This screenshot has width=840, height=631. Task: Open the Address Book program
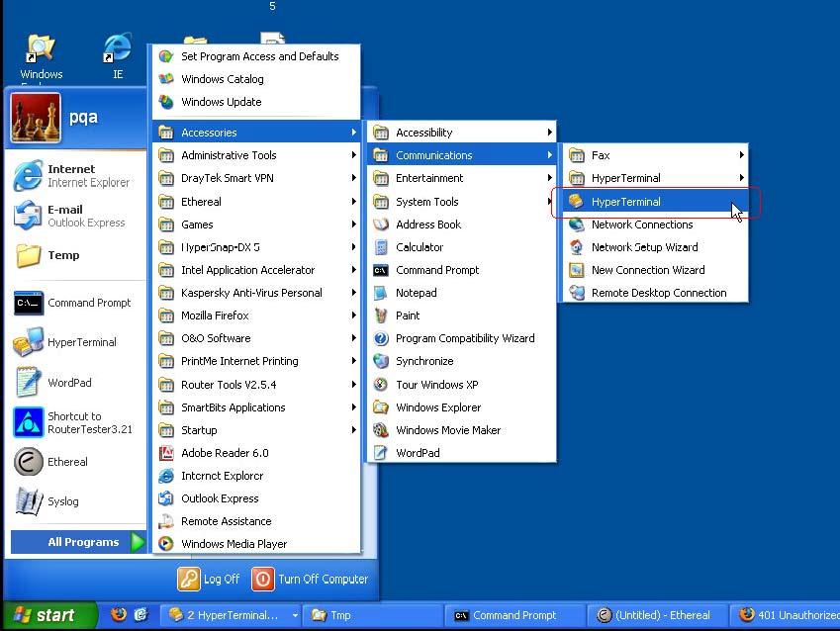click(x=427, y=225)
